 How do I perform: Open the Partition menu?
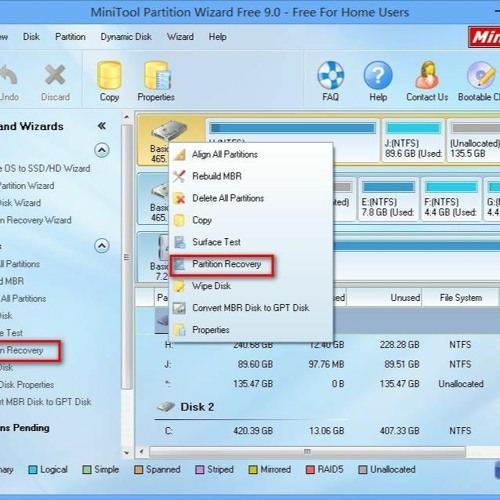70,37
